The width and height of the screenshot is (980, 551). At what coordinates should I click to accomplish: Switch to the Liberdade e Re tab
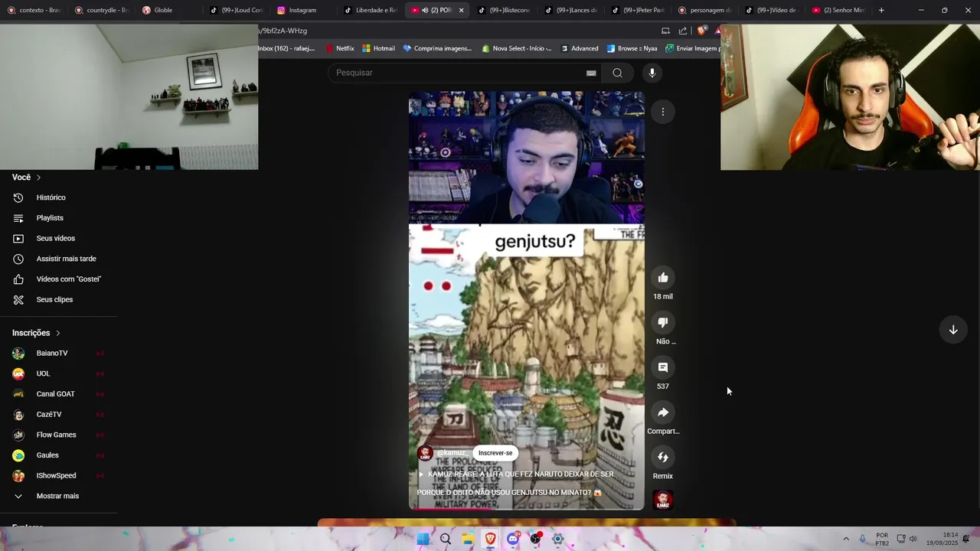[x=371, y=10]
